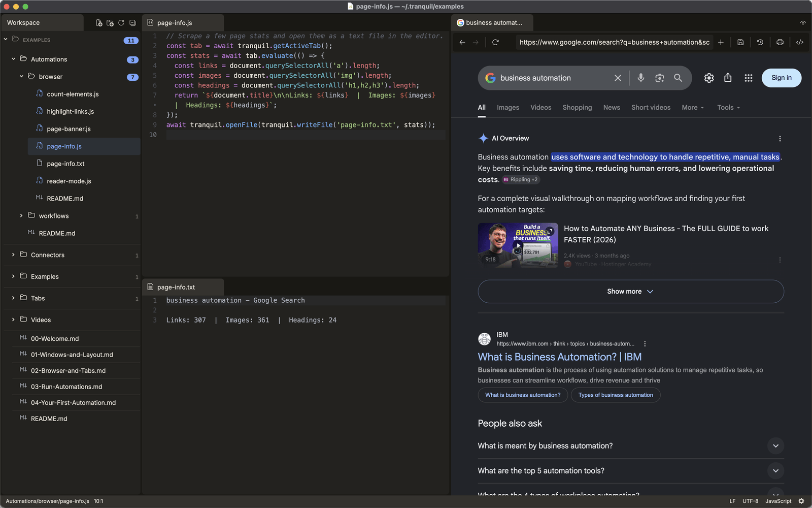Go forward in the browser pane

[476, 42]
